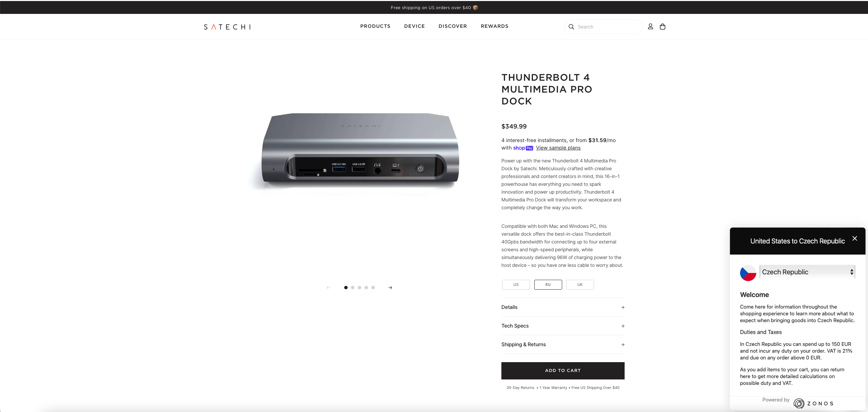The image size is (868, 412).
Task: Close the Zonos country popup
Action: (x=855, y=238)
